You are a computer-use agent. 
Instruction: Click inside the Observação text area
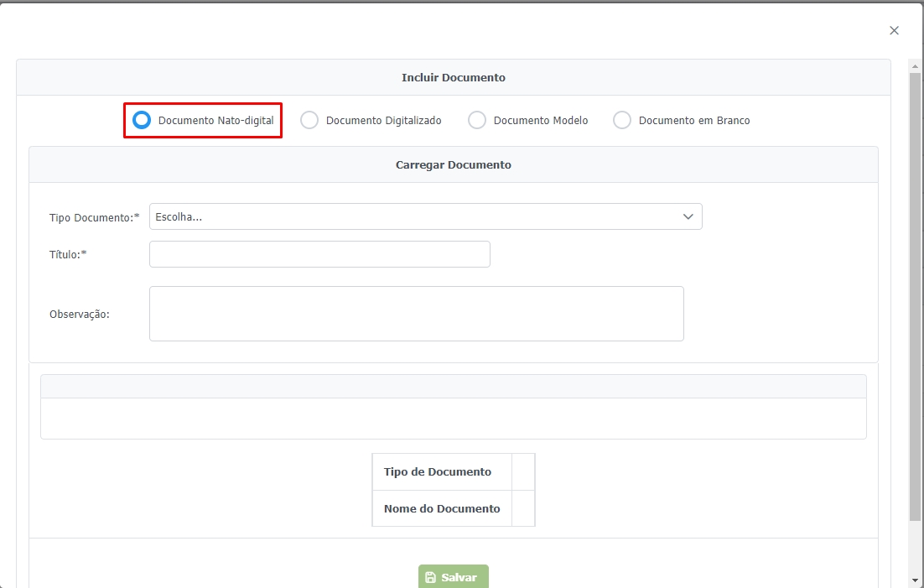(x=416, y=314)
